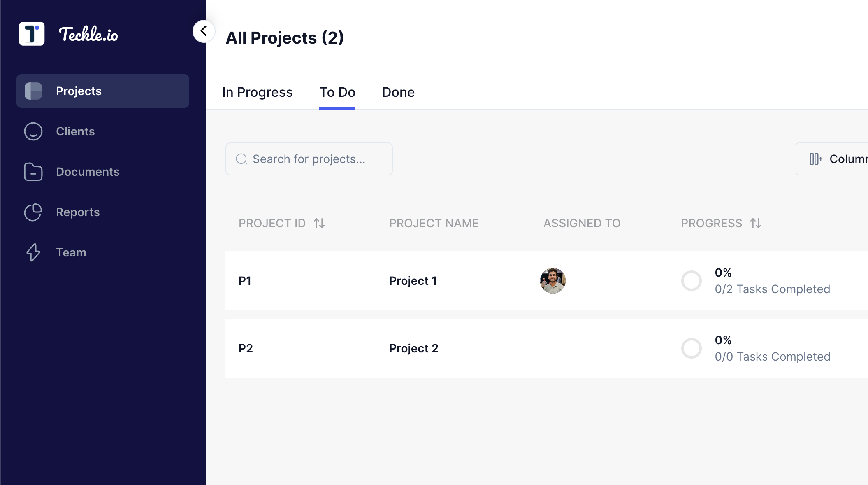
Task: Sort by Progress arrows
Action: click(x=756, y=223)
